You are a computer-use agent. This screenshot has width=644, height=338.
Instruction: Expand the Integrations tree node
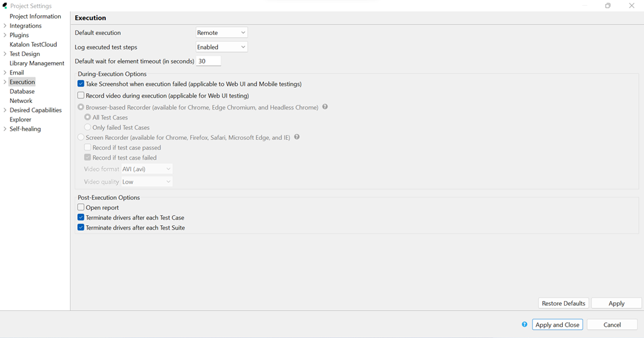(x=5, y=26)
